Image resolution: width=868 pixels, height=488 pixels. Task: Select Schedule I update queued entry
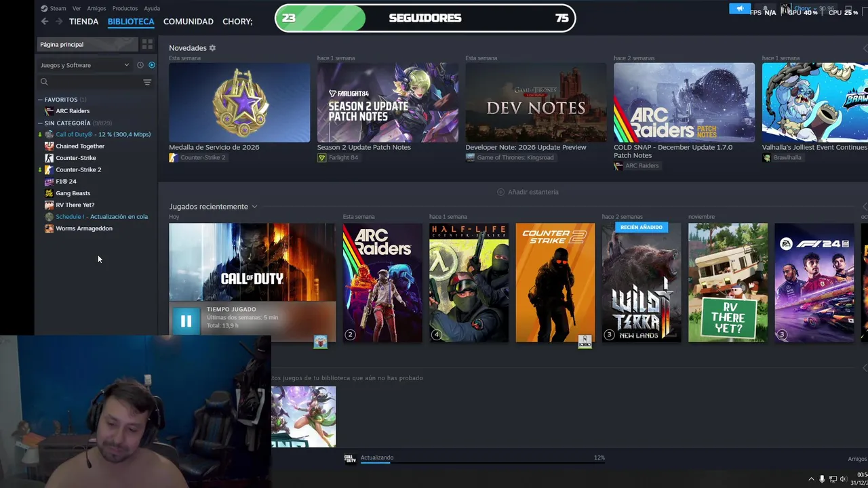[x=102, y=217]
